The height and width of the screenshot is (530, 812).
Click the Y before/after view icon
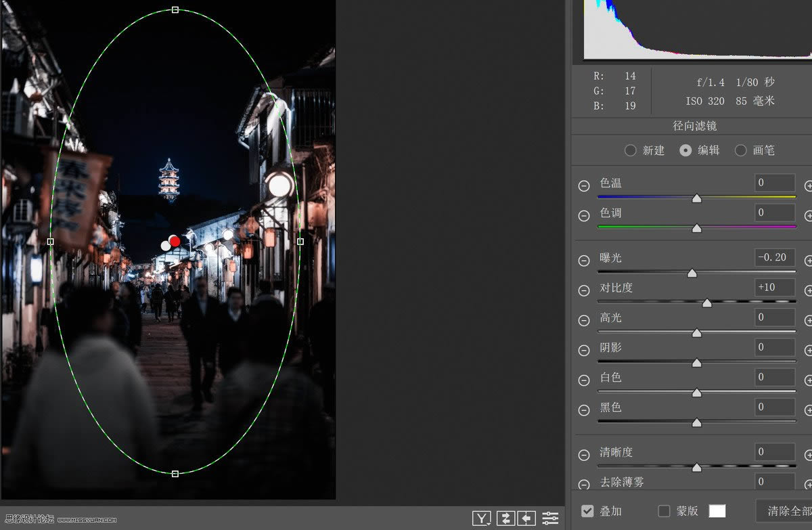click(x=481, y=518)
